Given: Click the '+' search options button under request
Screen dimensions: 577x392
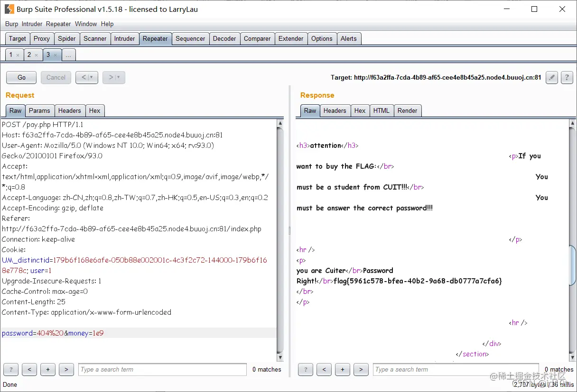Looking at the screenshot, I should (x=48, y=369).
